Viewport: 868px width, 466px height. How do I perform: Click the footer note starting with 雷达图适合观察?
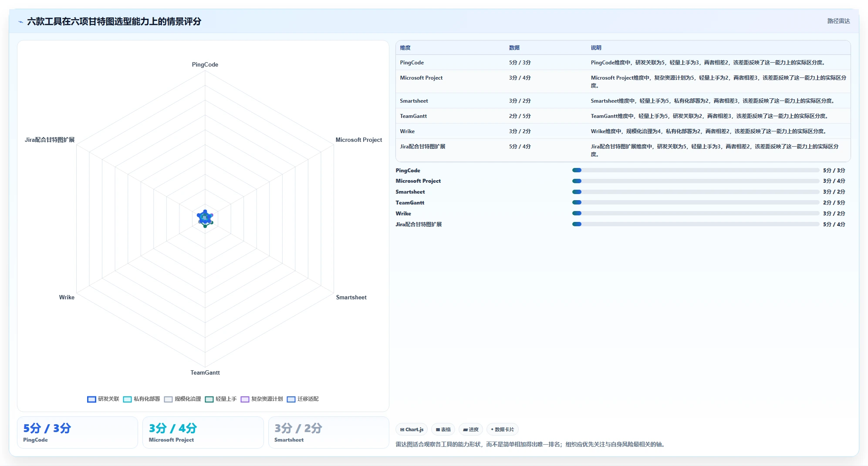(531, 444)
